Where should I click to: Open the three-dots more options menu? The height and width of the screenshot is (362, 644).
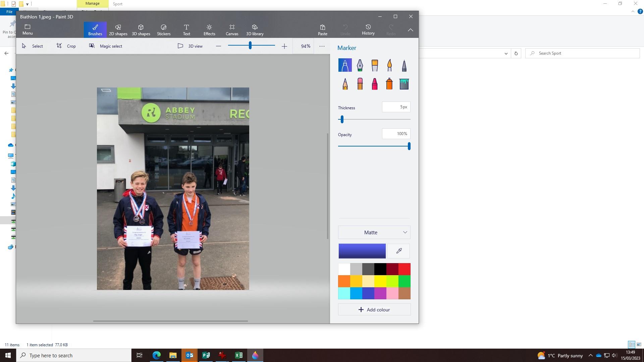(322, 46)
